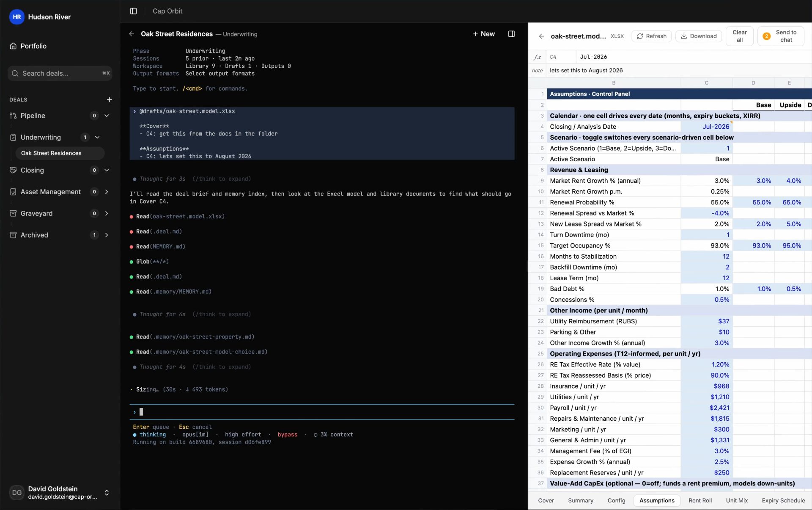Click Send to chat button
Image resolution: width=812 pixels, height=510 pixels.
(x=780, y=36)
